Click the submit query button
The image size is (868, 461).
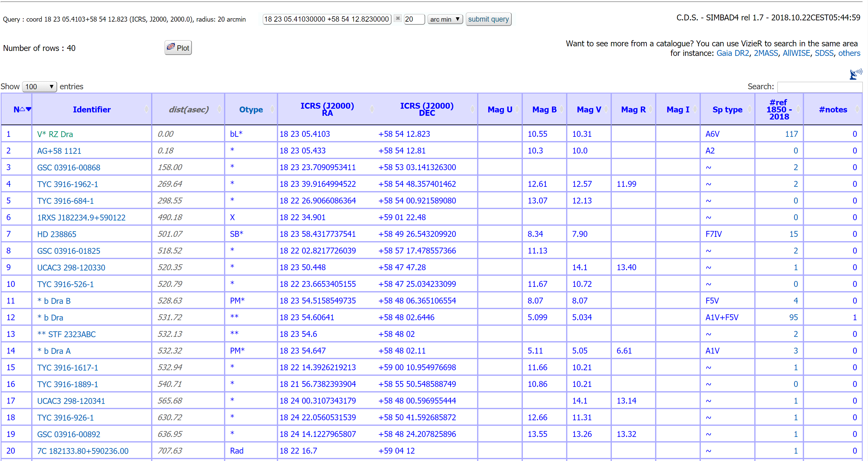pyautogui.click(x=488, y=19)
